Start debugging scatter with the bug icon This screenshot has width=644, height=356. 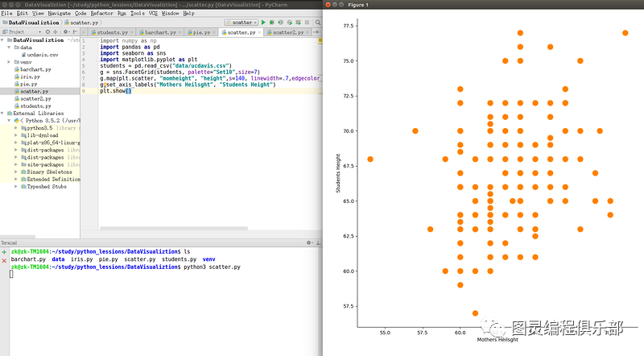272,23
